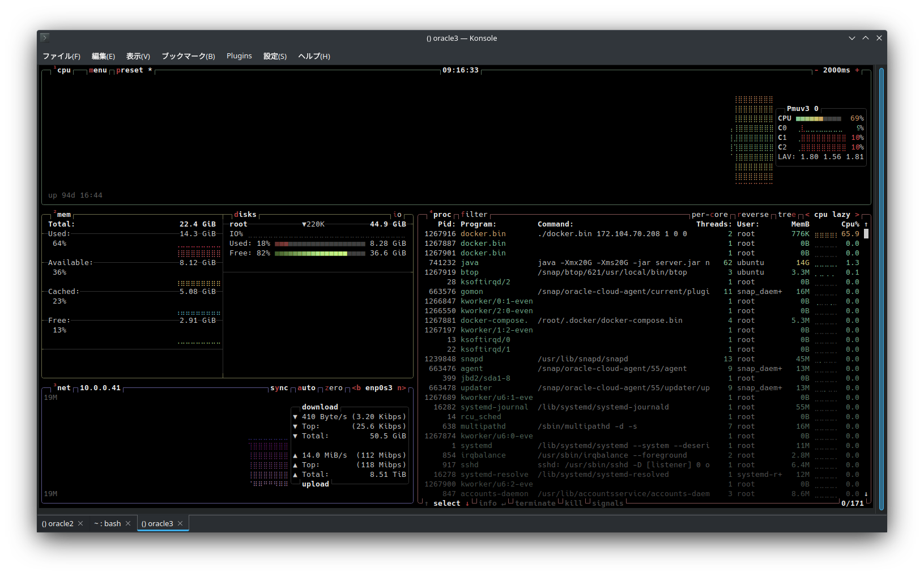The height and width of the screenshot is (576, 924).
Task: Toggle reverse sorting of process list
Action: pos(753,215)
